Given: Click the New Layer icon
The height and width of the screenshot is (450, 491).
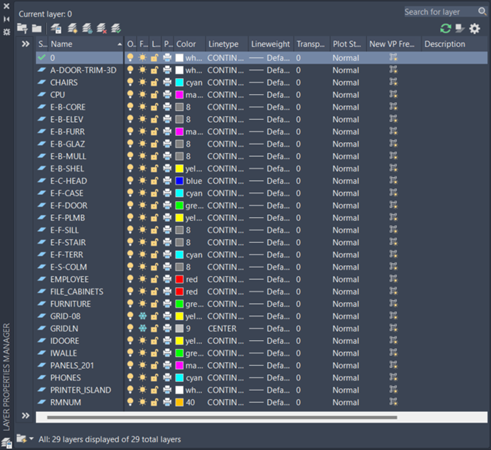Looking at the screenshot, I should (x=73, y=29).
